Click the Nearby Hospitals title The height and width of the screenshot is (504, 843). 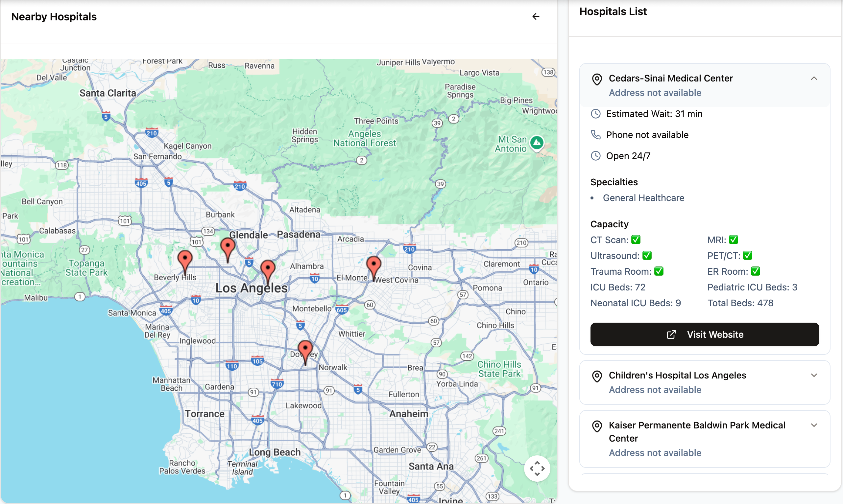click(54, 17)
